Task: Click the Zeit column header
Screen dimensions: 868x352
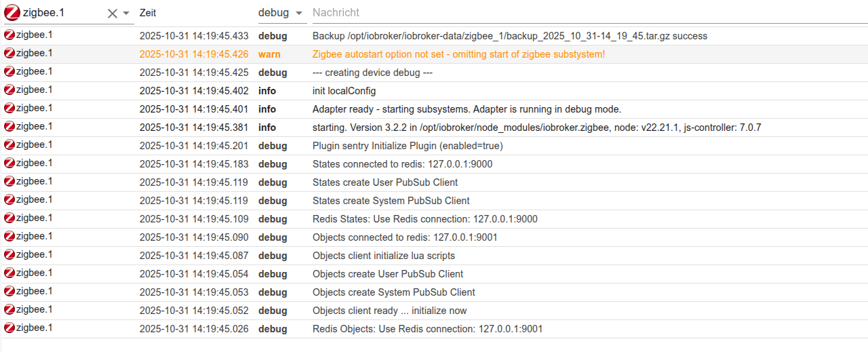Action: point(147,13)
